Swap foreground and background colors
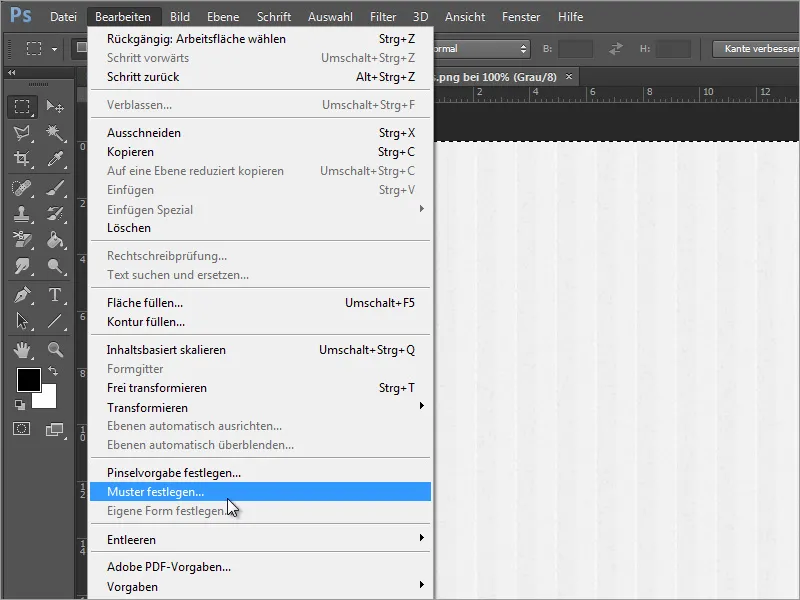Screen dimensions: 800x600 click(53, 371)
